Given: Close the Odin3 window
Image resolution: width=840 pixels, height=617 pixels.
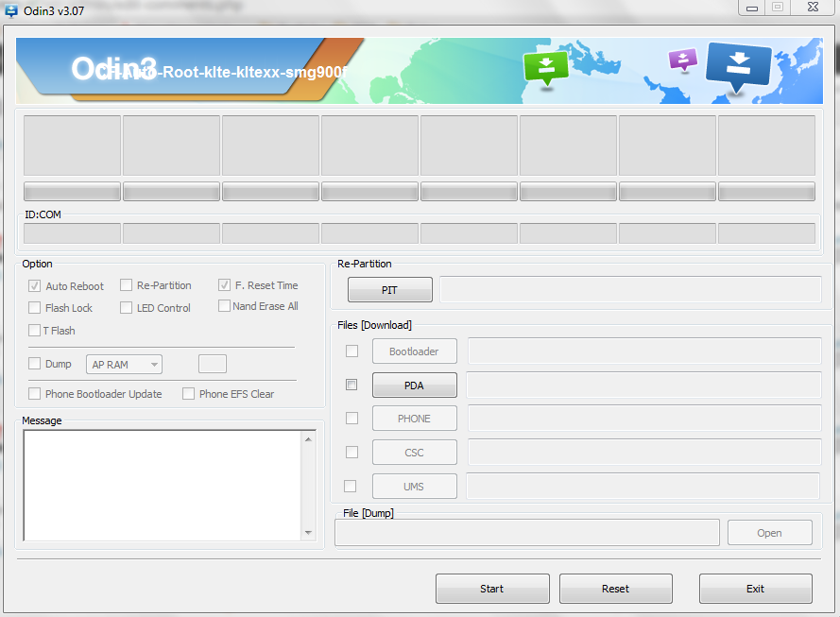Looking at the screenshot, I should tap(814, 8).
